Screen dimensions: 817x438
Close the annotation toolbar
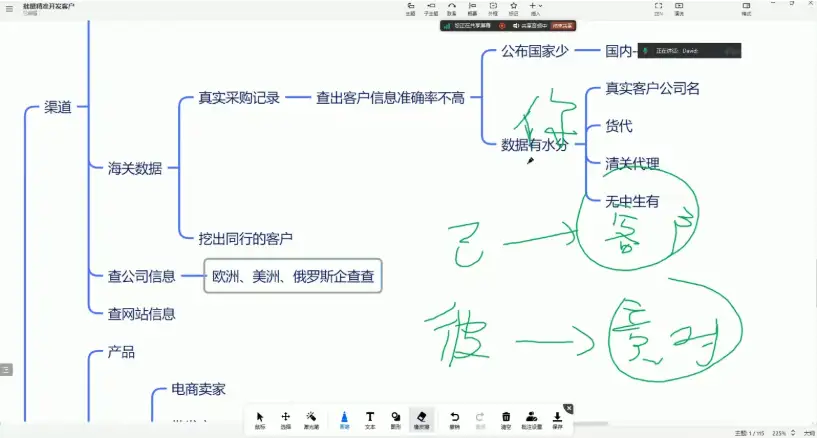[x=568, y=408]
